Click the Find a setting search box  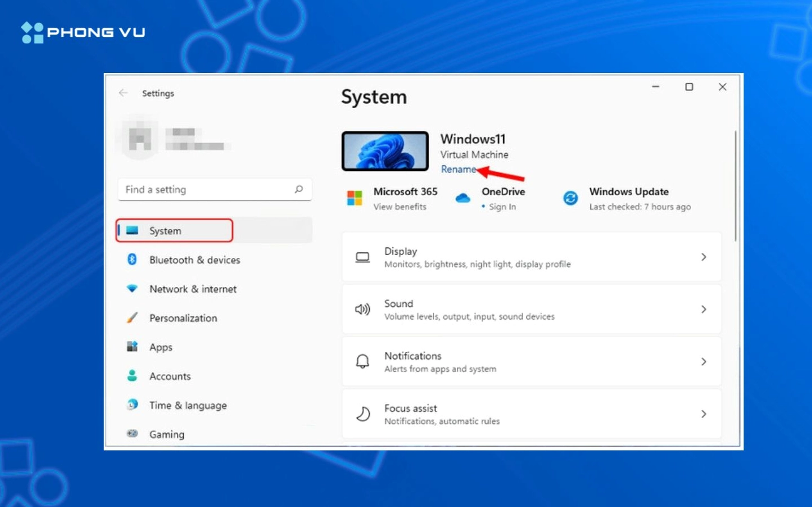[215, 190]
